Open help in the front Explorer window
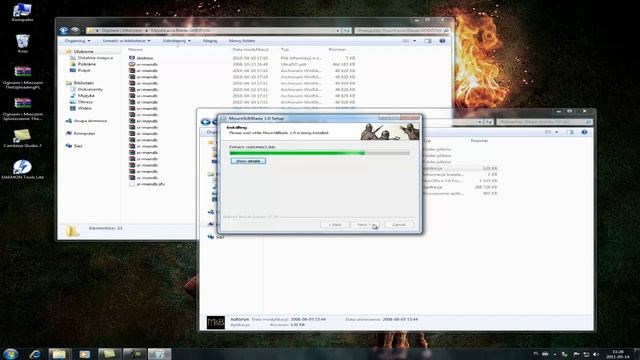Viewport: 640px width, 360px height. pyautogui.click(x=584, y=132)
